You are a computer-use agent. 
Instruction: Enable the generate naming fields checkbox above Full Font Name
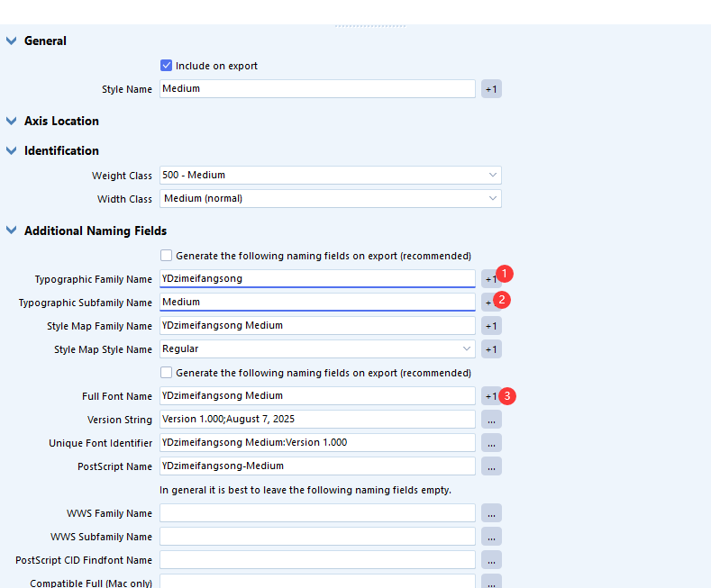coord(166,373)
